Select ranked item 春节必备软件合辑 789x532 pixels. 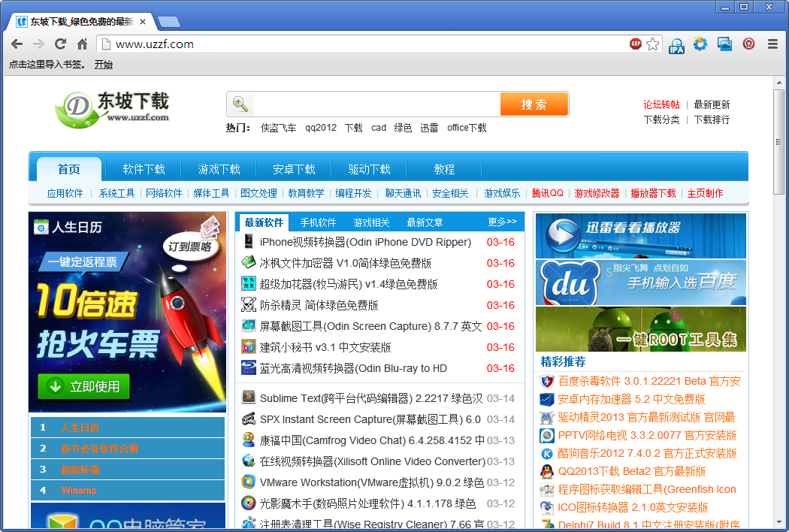coord(100,449)
